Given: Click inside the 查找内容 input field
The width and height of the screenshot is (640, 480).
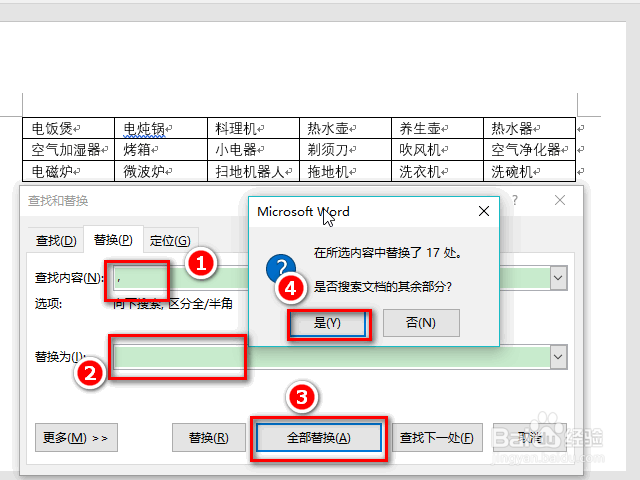Looking at the screenshot, I should point(332,278).
